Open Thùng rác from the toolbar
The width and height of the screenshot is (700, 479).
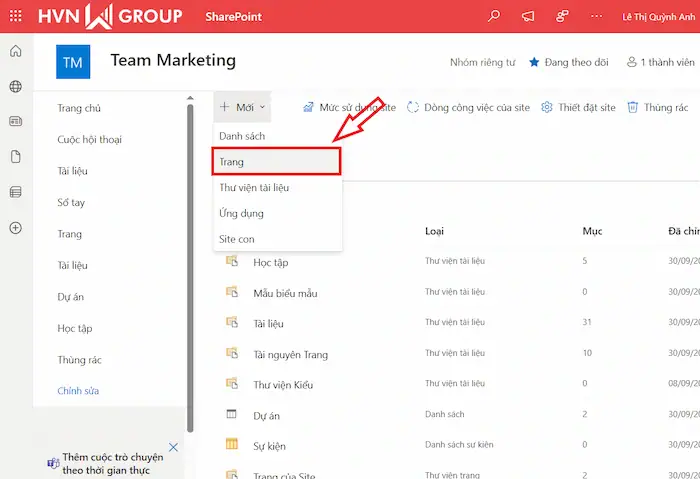tap(658, 107)
